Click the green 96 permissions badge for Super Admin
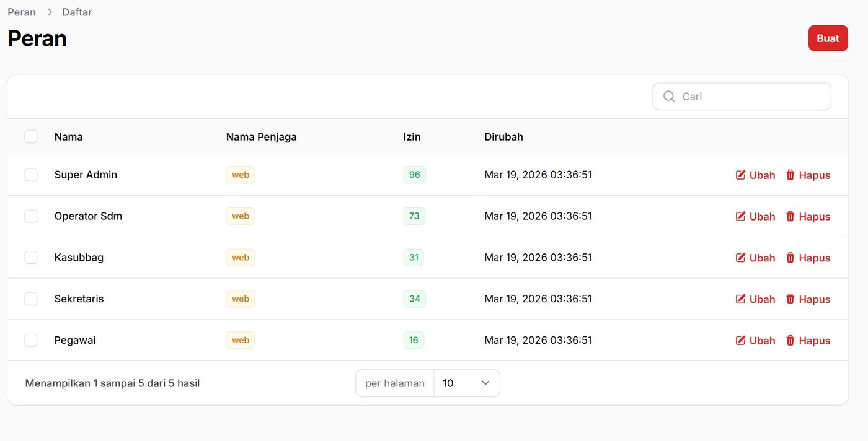 (414, 175)
